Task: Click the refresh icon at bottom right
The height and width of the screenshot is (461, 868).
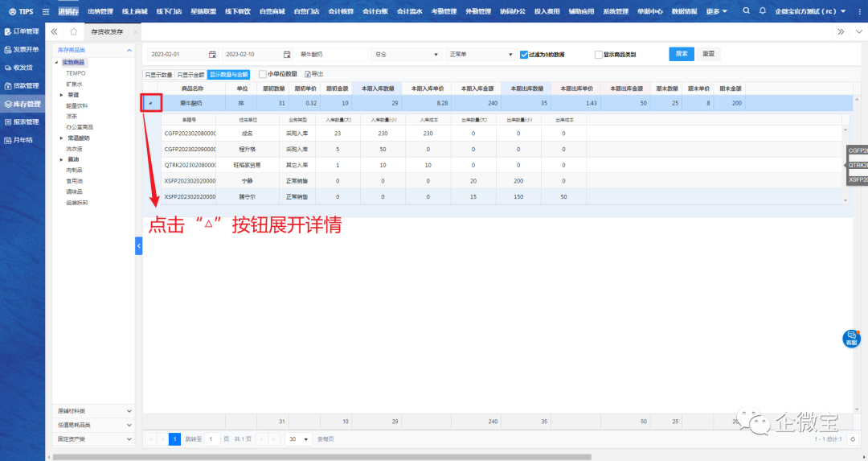Action: [x=853, y=439]
